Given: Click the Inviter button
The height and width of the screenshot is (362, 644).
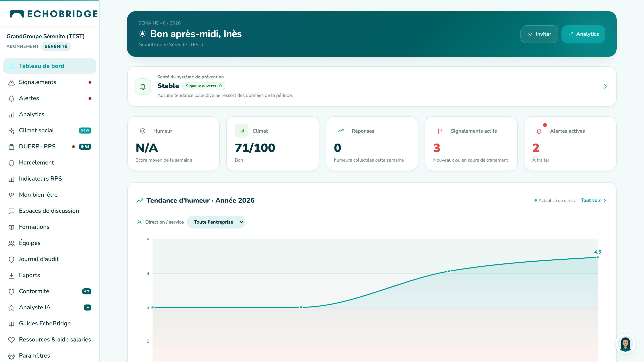Looking at the screenshot, I should (539, 34).
